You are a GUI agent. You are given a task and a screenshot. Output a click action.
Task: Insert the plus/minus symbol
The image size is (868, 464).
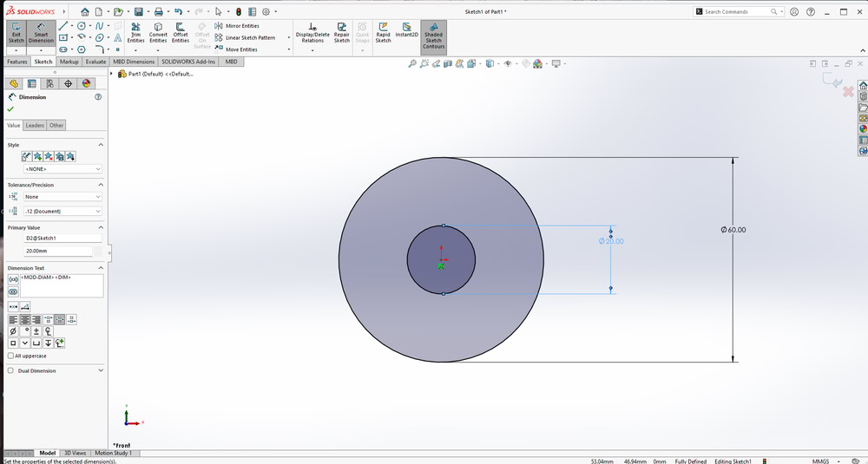[36, 330]
